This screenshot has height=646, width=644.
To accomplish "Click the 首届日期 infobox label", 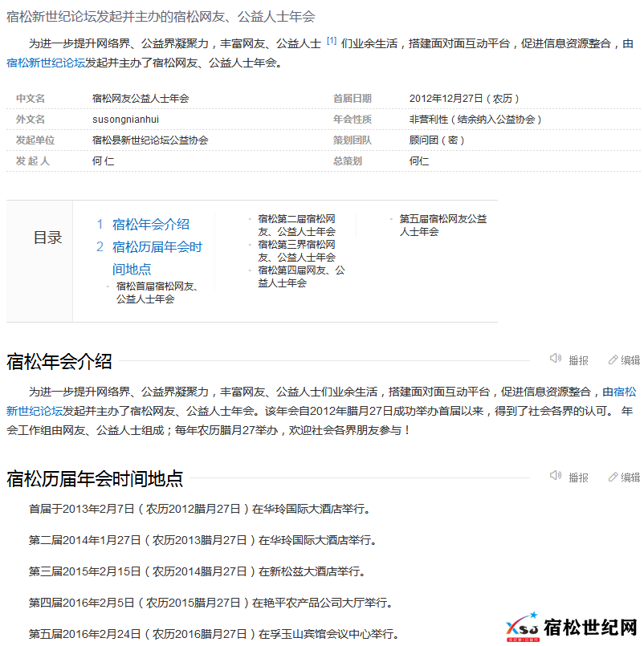I will point(353,99).
